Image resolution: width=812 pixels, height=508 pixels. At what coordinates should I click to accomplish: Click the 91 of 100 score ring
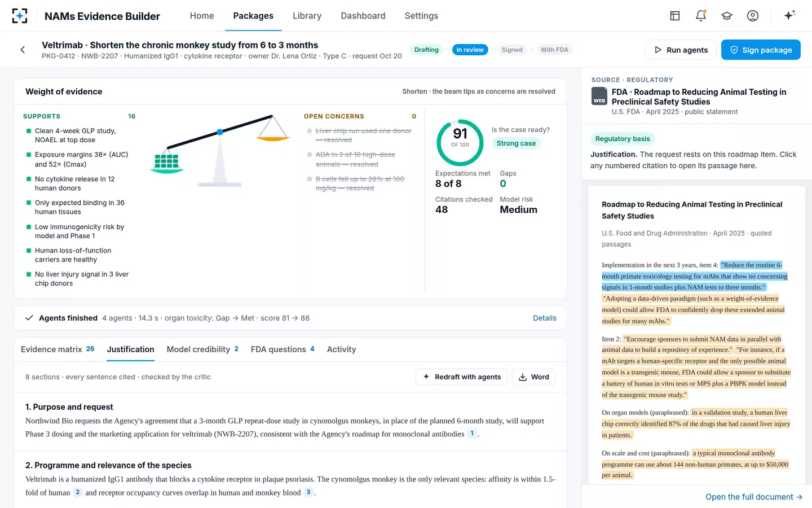point(460,142)
